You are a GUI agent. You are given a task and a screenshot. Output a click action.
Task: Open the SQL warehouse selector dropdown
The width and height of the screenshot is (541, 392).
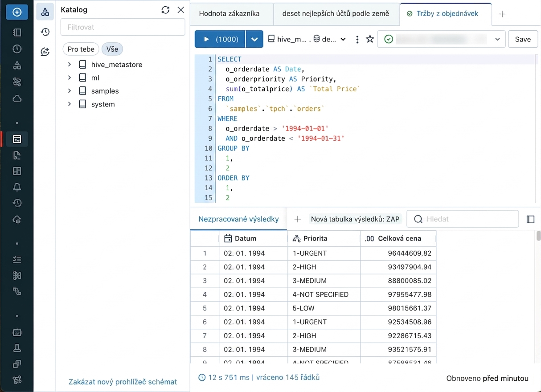441,39
